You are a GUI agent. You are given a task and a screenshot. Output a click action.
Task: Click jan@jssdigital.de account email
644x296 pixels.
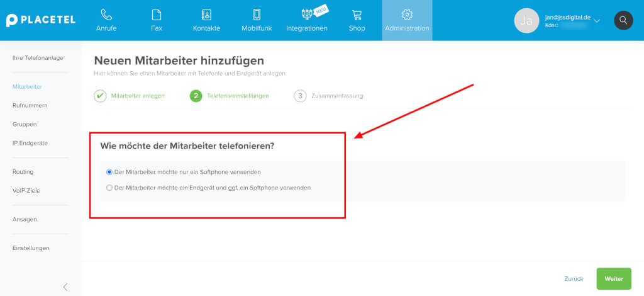click(x=568, y=17)
